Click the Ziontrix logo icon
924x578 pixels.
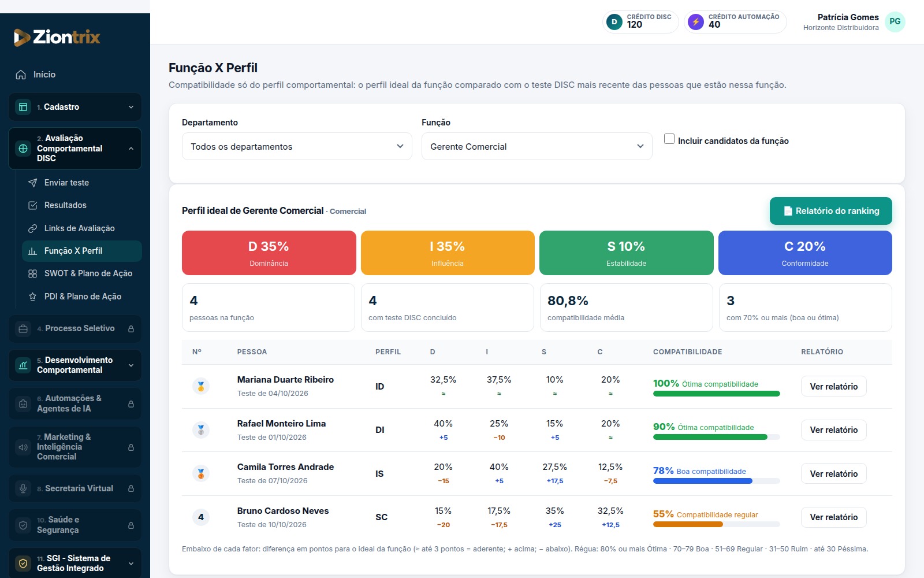point(22,38)
